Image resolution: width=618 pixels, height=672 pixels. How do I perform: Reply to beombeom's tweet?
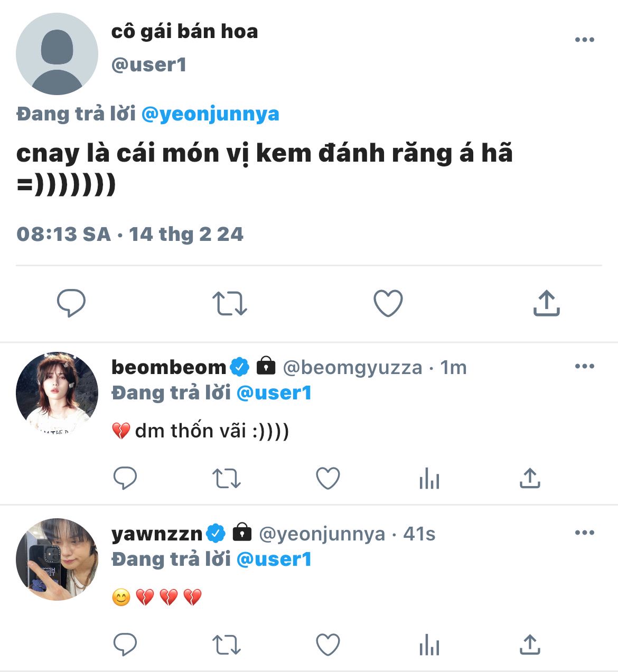pos(125,479)
